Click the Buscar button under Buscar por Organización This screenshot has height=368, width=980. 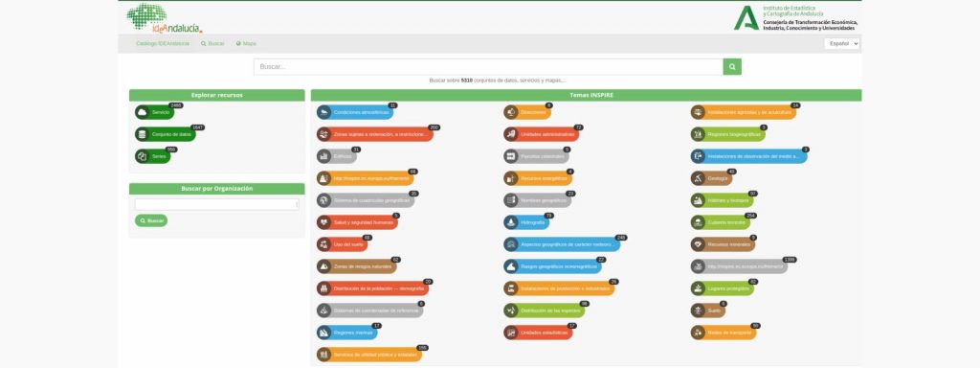click(x=151, y=220)
